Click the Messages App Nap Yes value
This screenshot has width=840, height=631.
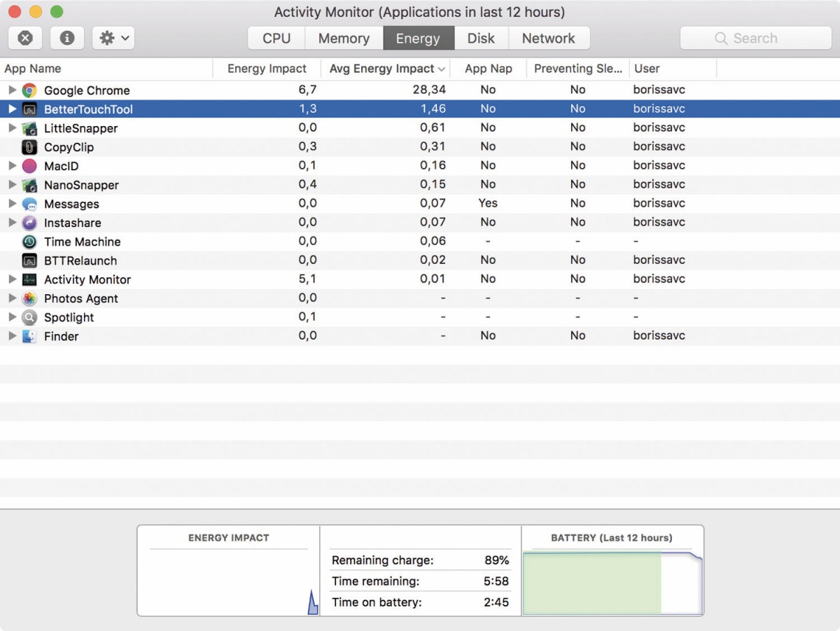click(488, 203)
